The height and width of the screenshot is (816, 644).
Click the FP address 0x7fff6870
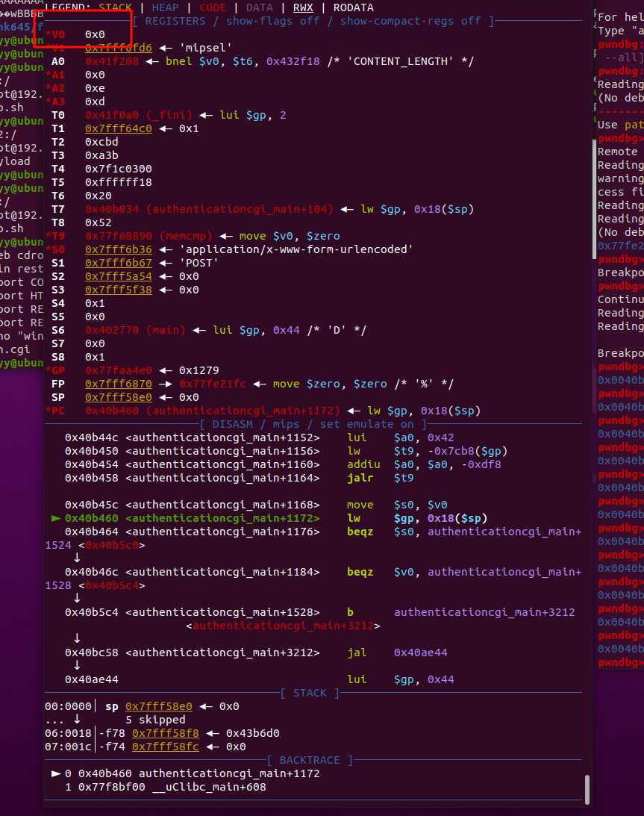[119, 384]
